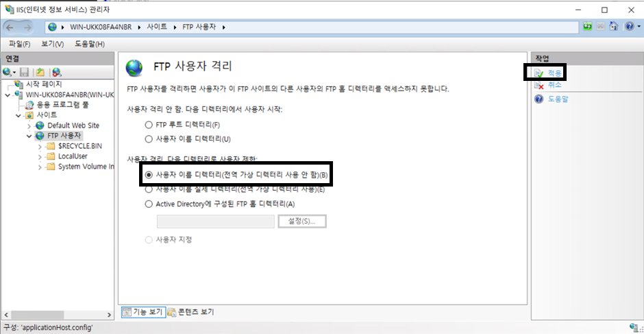Choose the Active Directory home directory option

click(x=149, y=204)
